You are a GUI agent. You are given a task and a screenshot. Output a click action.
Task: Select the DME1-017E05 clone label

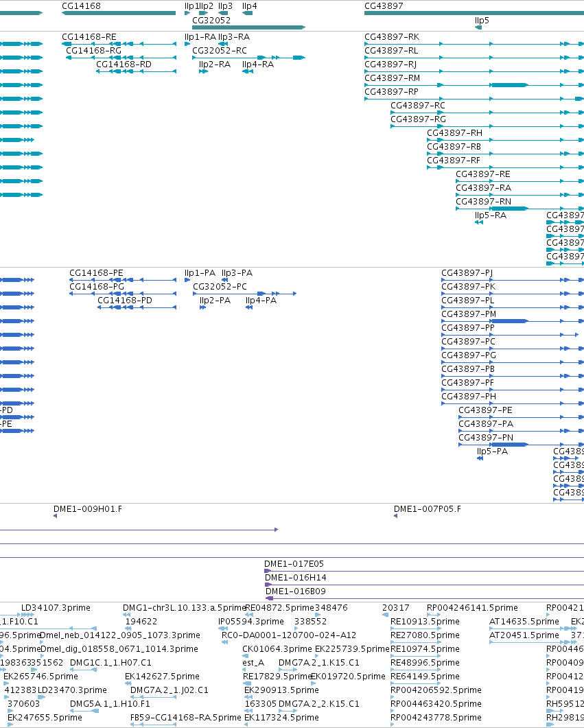click(x=294, y=564)
